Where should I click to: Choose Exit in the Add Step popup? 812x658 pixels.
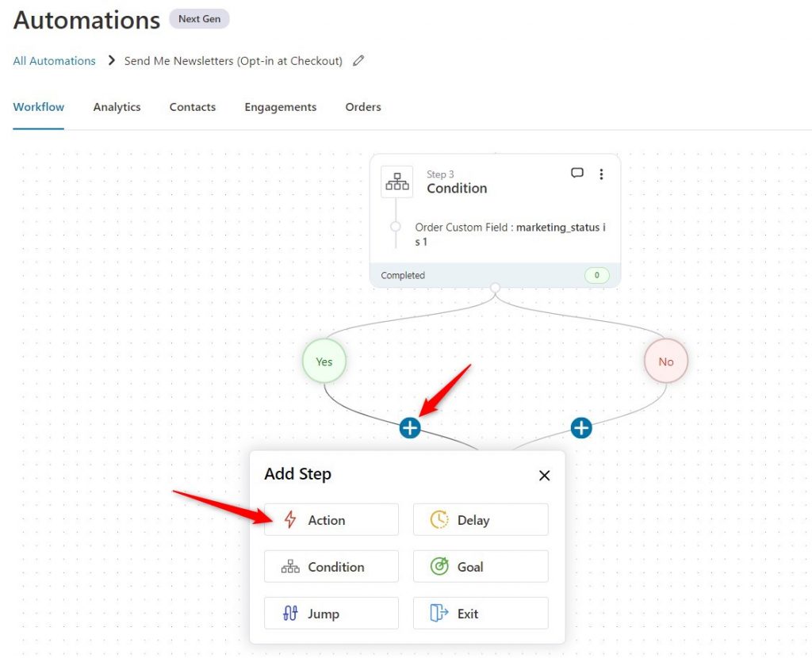[x=481, y=614]
